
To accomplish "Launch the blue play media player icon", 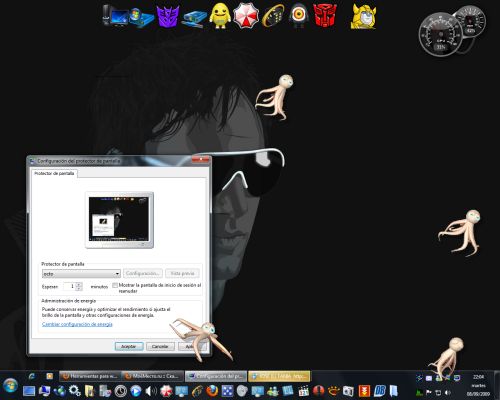I will pos(136,391).
